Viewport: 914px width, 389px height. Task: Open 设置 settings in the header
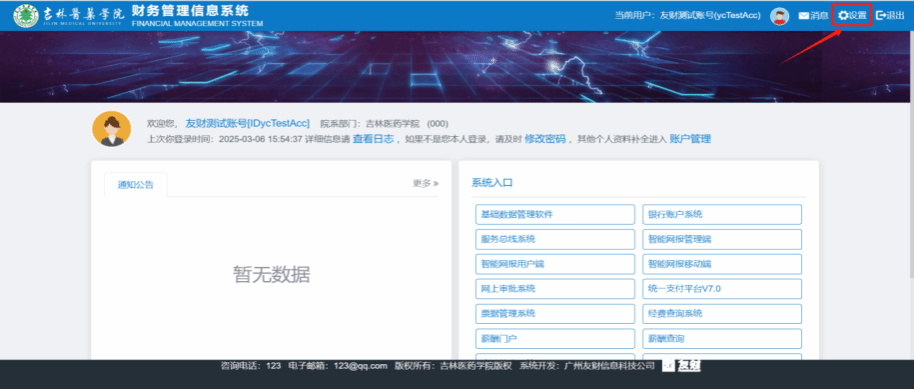pos(852,16)
